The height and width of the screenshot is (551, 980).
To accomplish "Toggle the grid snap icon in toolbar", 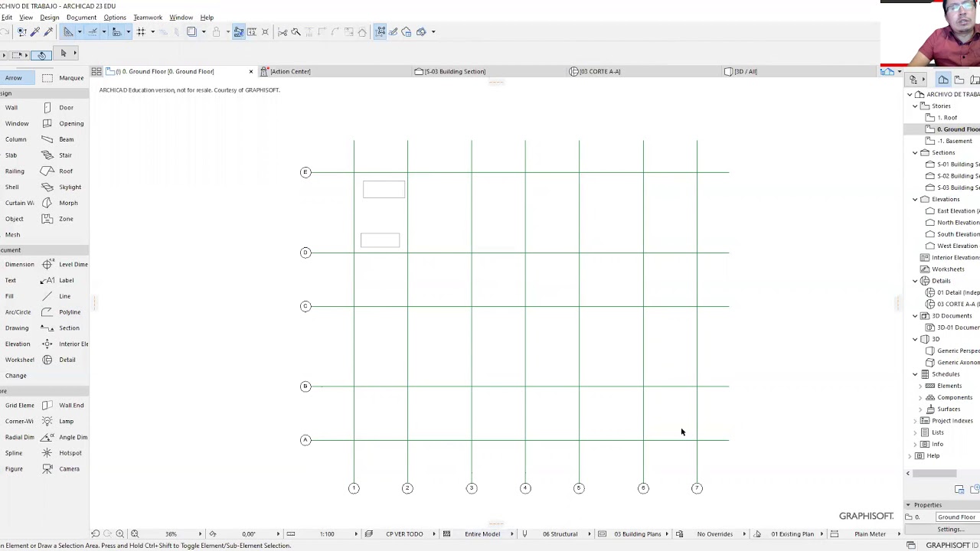I will (x=141, y=31).
